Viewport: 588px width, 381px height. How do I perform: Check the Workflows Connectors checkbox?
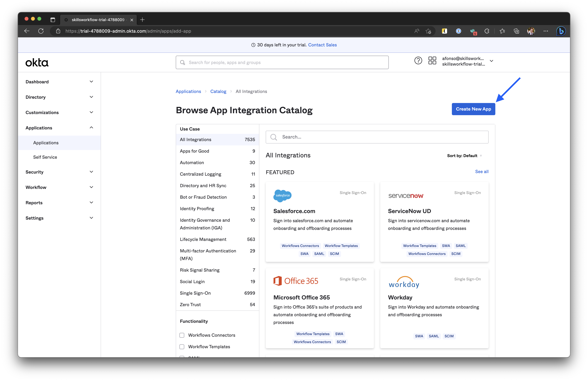pyautogui.click(x=182, y=335)
